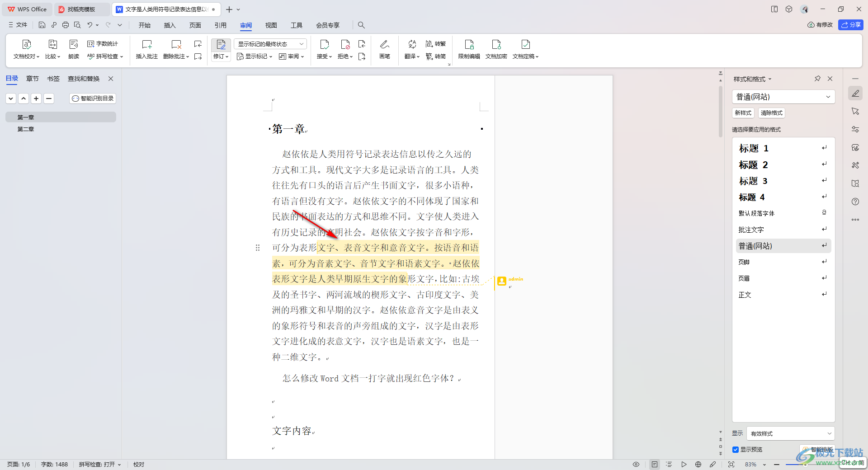The image size is (868, 470).
Task: Click 智能识别目录 button
Action: 93,99
